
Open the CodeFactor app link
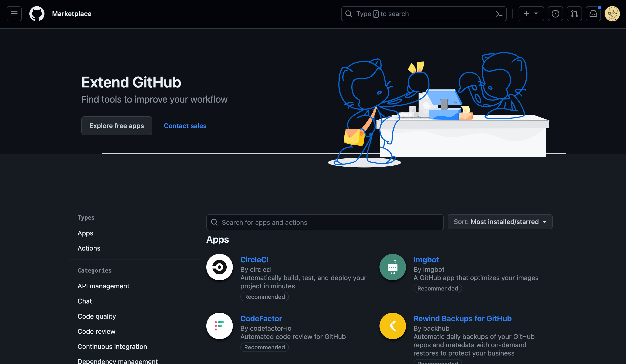[261, 318]
